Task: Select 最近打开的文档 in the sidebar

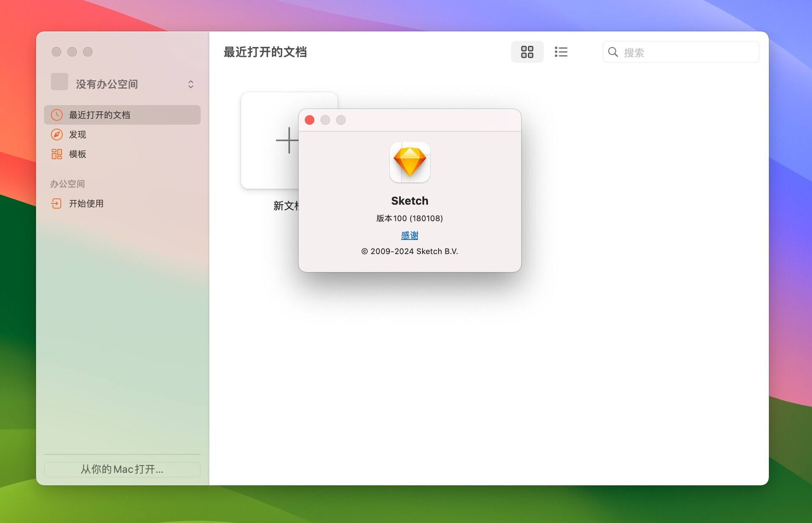Action: coord(122,115)
